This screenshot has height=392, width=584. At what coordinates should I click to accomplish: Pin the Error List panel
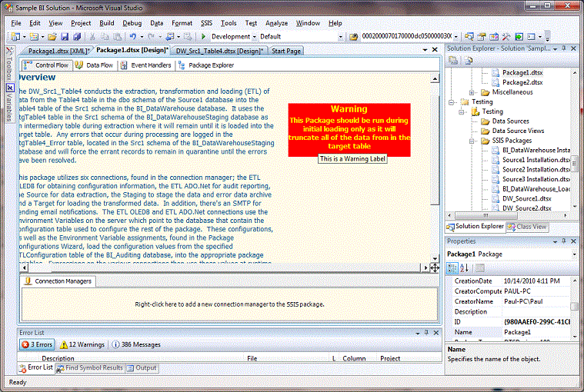click(x=426, y=333)
